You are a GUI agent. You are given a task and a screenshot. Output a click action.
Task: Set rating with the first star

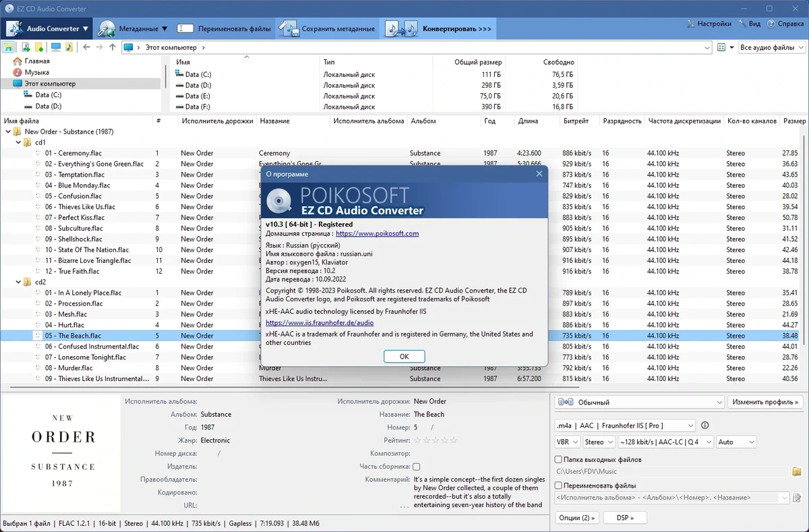click(x=418, y=440)
